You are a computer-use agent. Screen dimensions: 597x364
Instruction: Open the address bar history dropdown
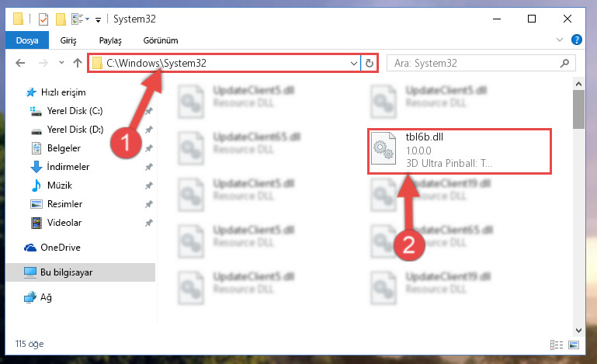pyautogui.click(x=354, y=63)
